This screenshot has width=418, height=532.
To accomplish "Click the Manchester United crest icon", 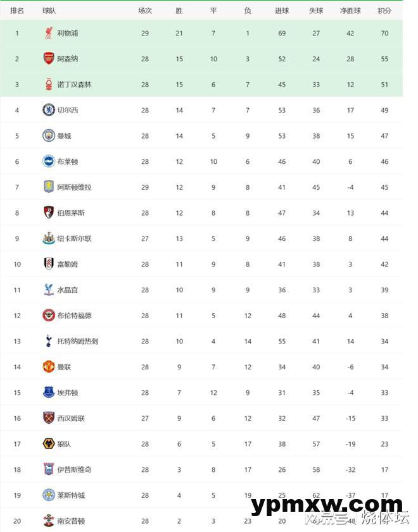I will [49, 367].
